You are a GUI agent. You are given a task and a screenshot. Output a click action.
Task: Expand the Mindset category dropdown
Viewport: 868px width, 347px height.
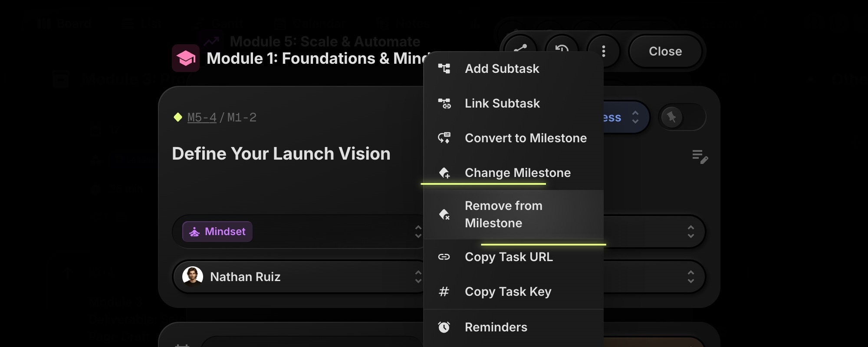click(x=418, y=232)
